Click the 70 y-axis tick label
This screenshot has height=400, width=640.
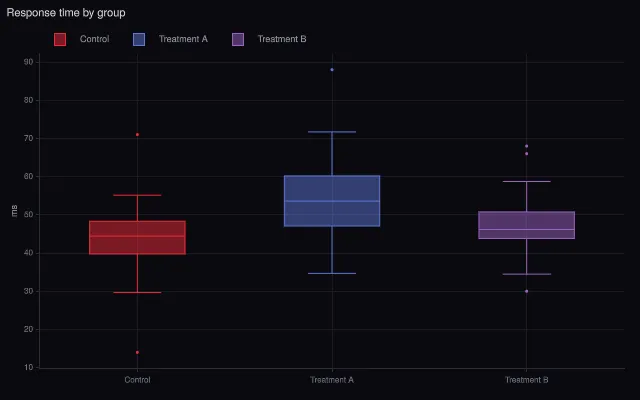(29, 138)
